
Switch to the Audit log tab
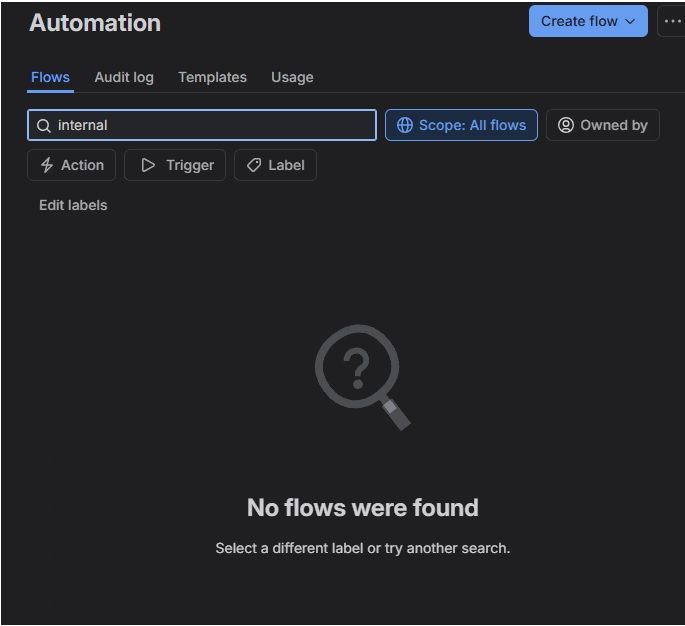tap(124, 77)
